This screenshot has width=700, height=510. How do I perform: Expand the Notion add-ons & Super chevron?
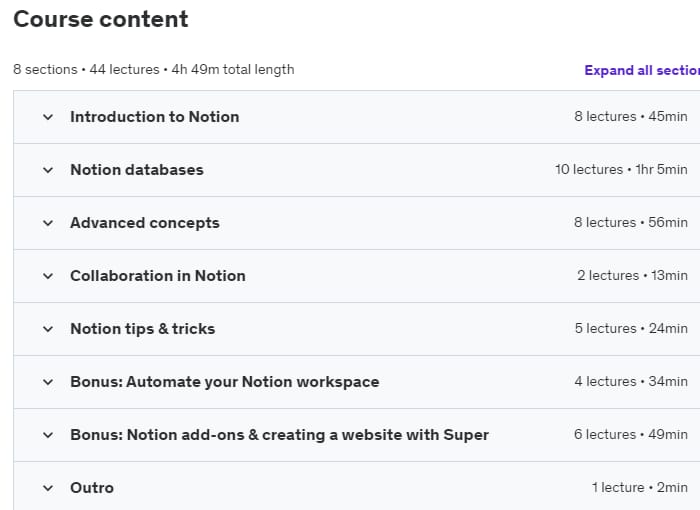tap(48, 435)
